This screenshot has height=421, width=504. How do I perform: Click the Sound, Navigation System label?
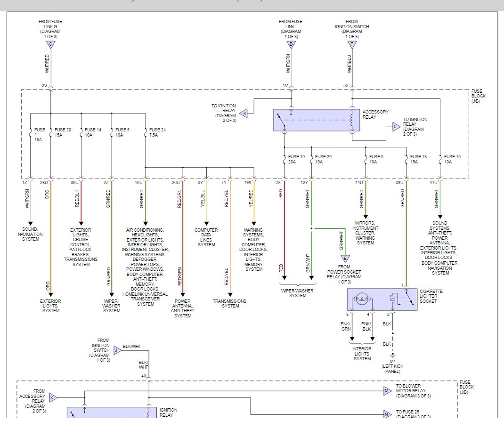coord(30,234)
